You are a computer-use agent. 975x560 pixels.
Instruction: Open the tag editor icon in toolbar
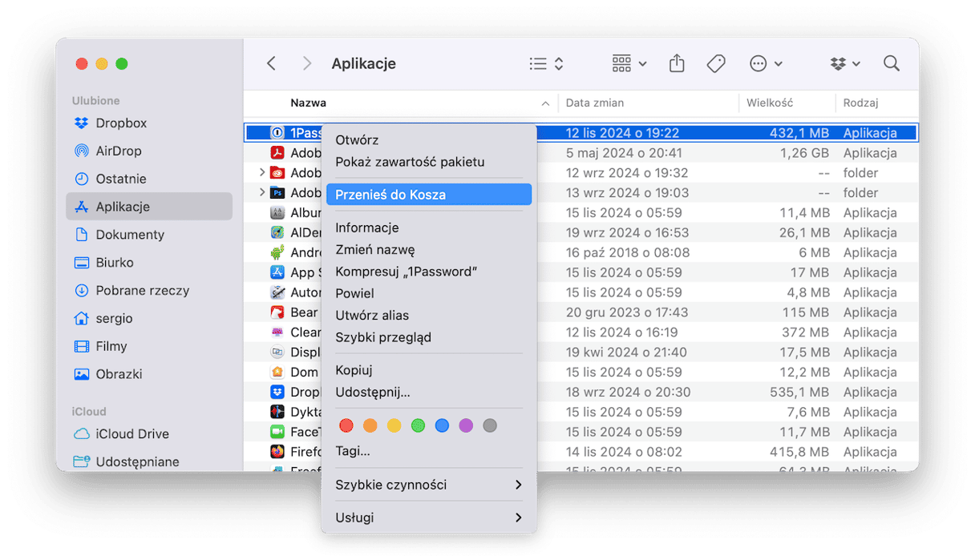pyautogui.click(x=716, y=63)
